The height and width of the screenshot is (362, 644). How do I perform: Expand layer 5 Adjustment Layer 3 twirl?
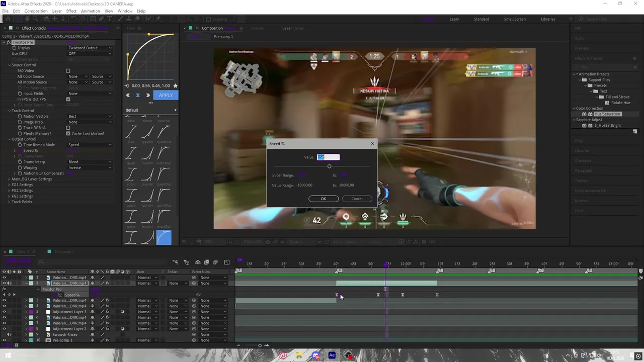coord(26,312)
